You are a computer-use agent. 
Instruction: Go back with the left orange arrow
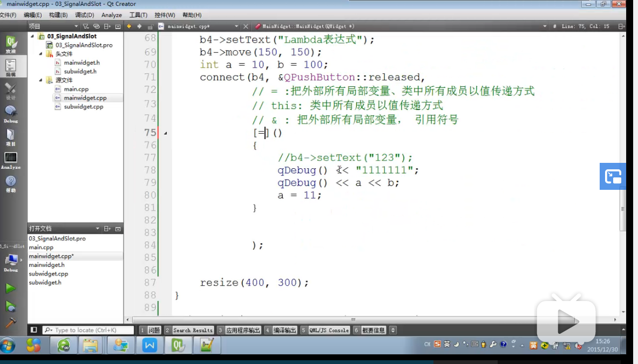(x=129, y=26)
